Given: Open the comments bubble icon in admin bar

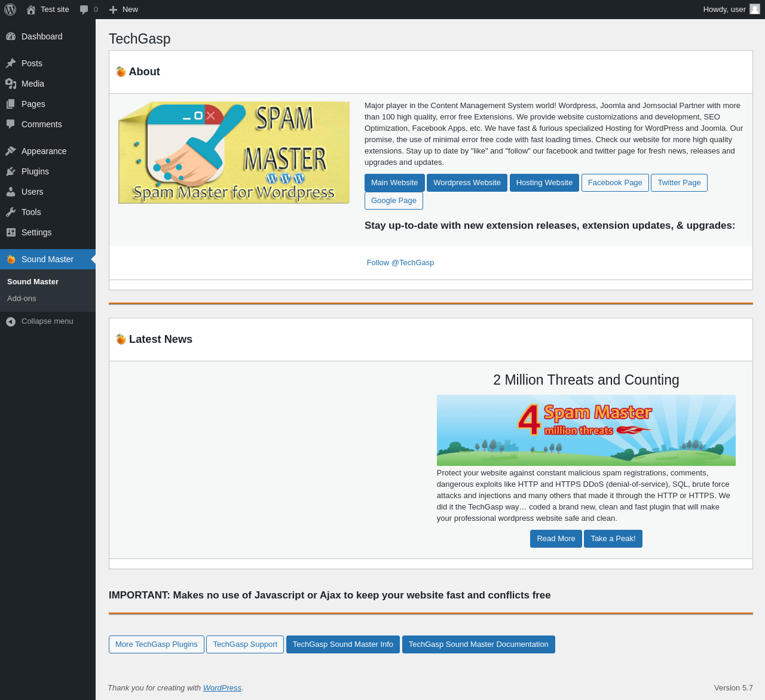Looking at the screenshot, I should point(84,10).
